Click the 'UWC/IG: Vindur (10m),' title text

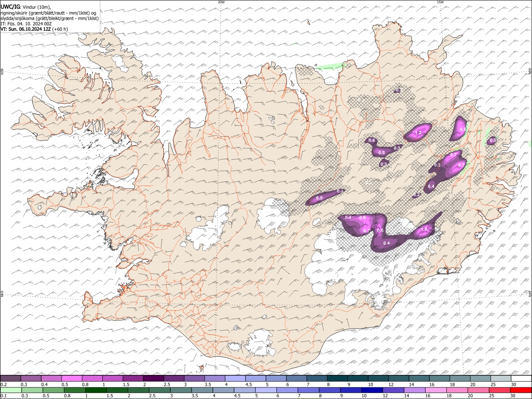[26, 7]
